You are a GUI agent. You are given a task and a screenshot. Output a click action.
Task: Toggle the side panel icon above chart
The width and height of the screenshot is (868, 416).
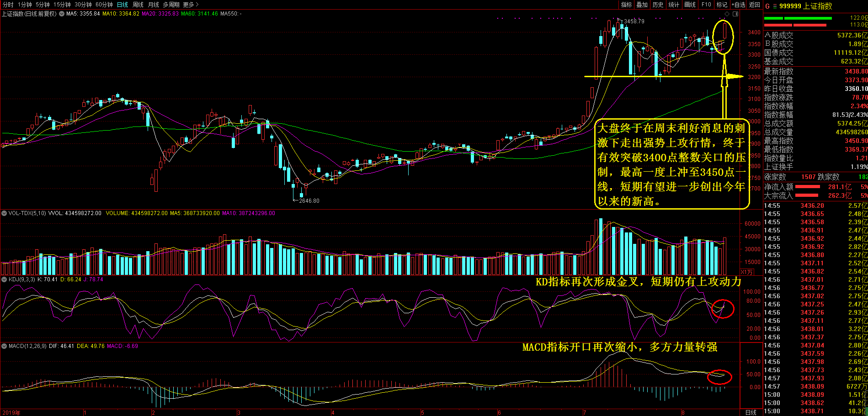[735, 14]
